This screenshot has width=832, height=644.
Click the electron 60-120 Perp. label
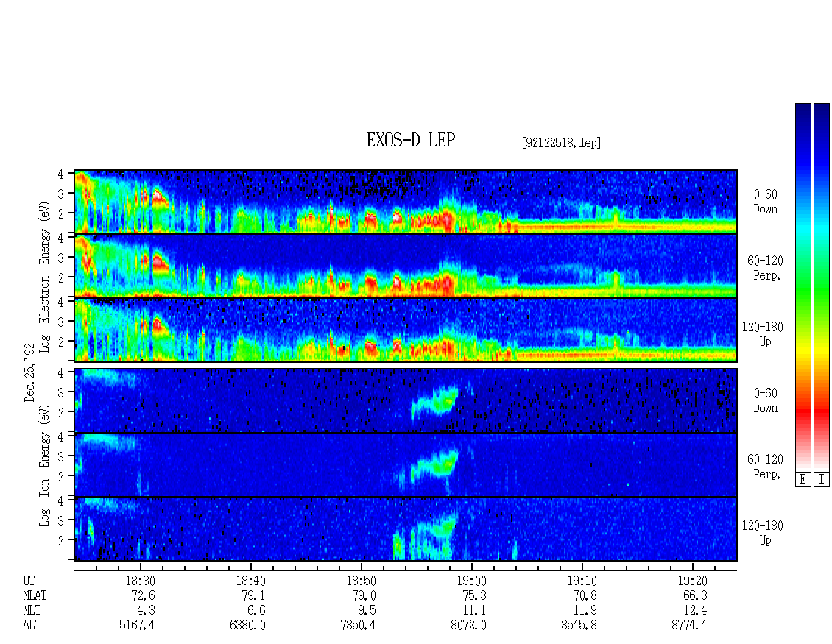[x=765, y=268]
